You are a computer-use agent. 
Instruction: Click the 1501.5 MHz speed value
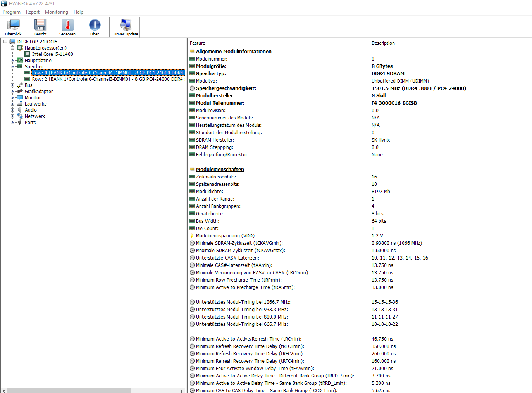tap(419, 88)
